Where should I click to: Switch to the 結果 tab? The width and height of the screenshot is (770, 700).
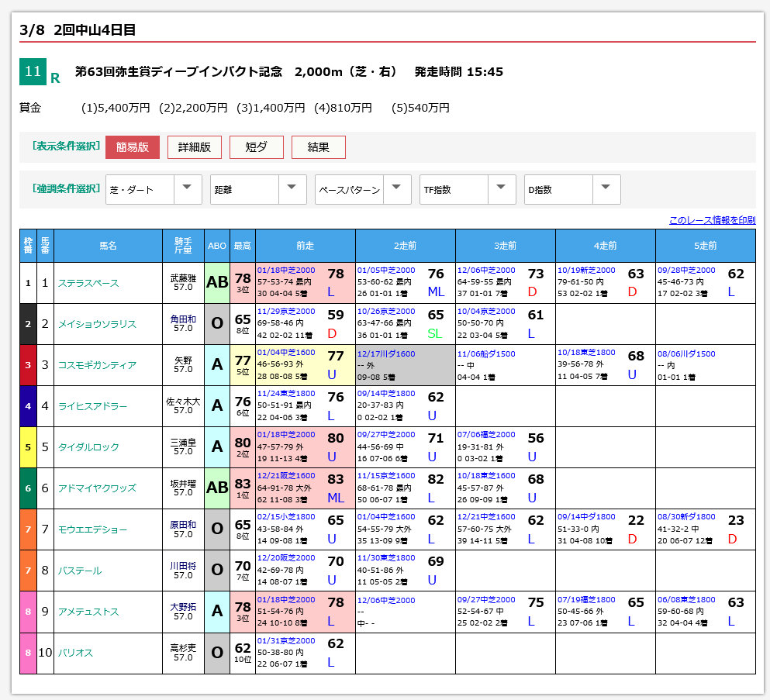click(318, 147)
